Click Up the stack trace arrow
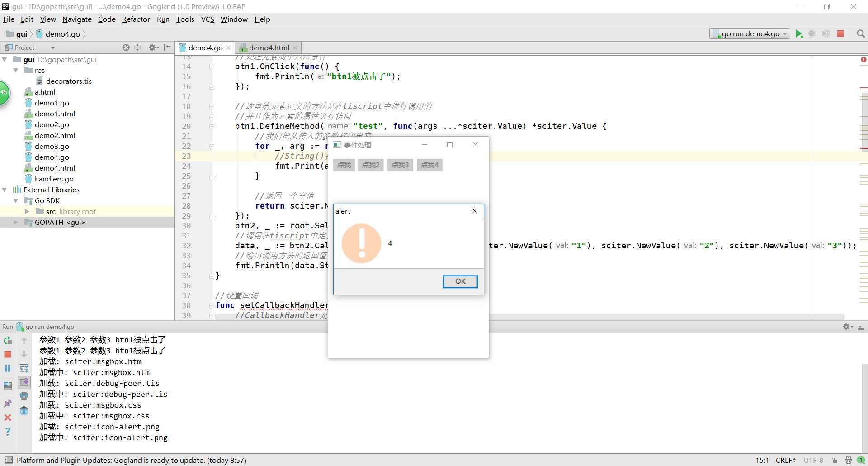 click(24, 341)
